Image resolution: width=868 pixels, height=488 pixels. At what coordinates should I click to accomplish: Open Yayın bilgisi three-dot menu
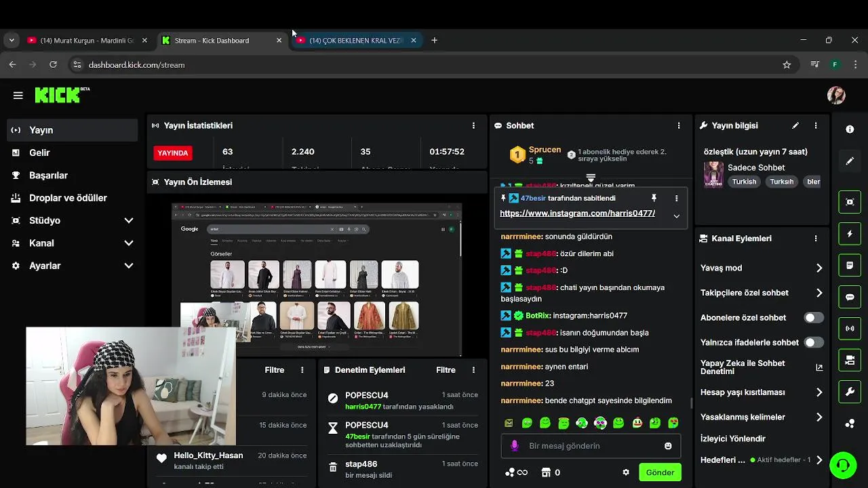[x=816, y=125]
